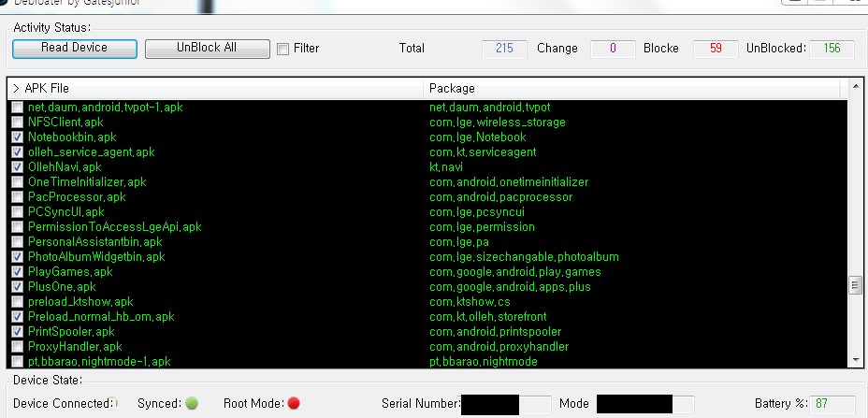Screen dimensions: 868x418
Task: Click the Total count field showing 215
Action: pyautogui.click(x=504, y=49)
